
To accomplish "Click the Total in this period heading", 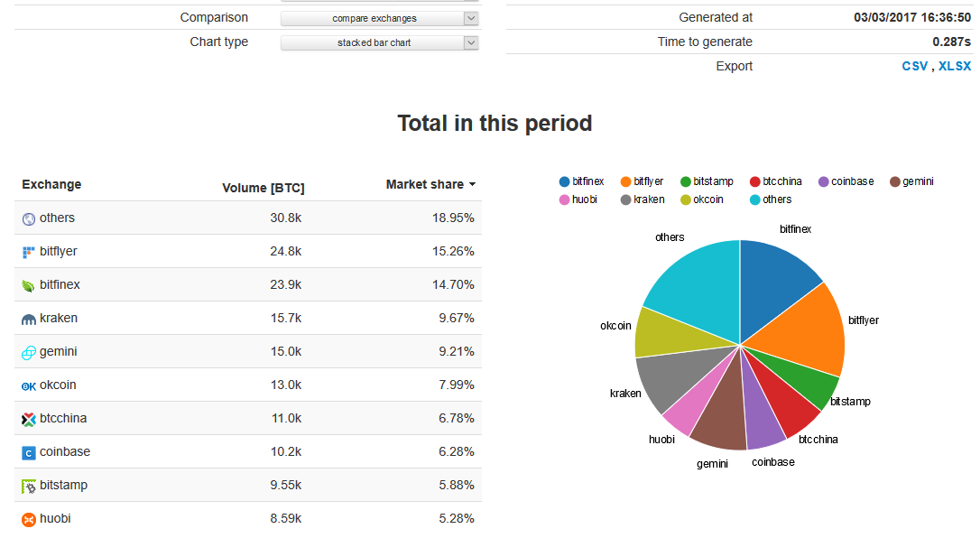I will pos(495,123).
